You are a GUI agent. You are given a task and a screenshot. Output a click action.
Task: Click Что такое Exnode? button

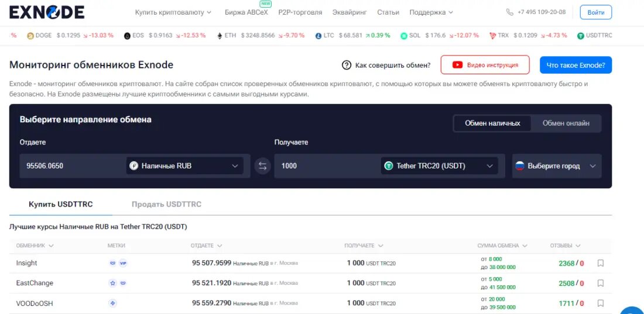[576, 65]
